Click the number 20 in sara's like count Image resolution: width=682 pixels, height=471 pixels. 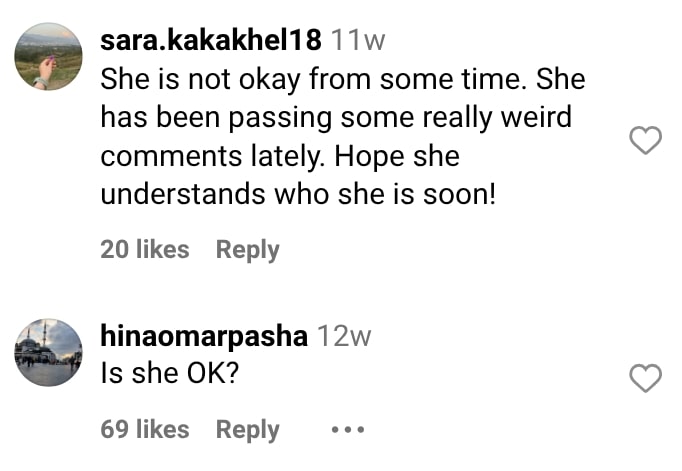(114, 250)
